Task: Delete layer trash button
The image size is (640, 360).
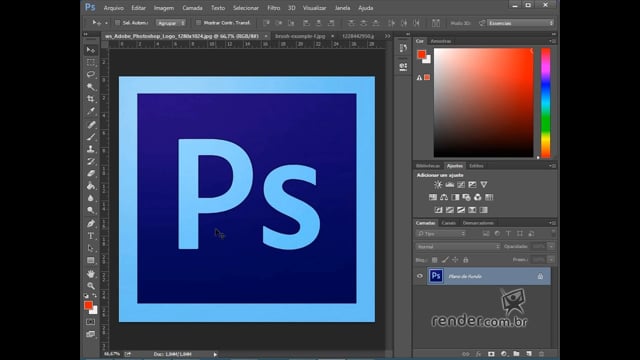Action: 541,354
